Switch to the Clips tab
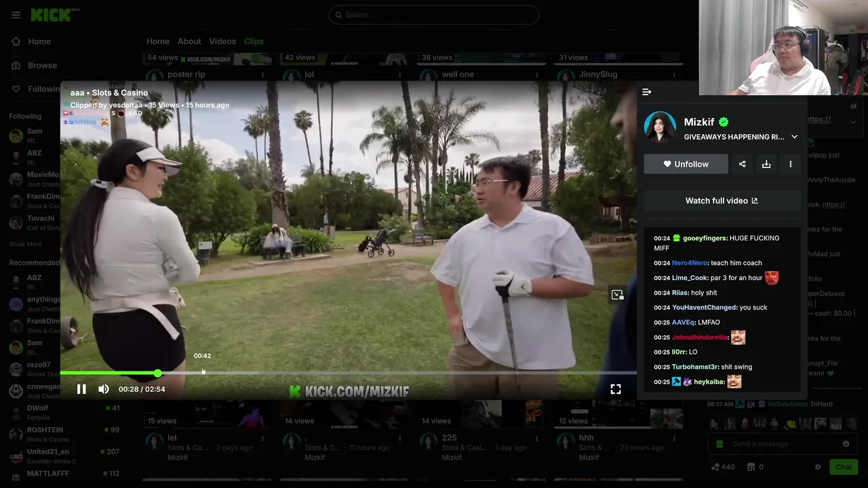 click(x=254, y=41)
